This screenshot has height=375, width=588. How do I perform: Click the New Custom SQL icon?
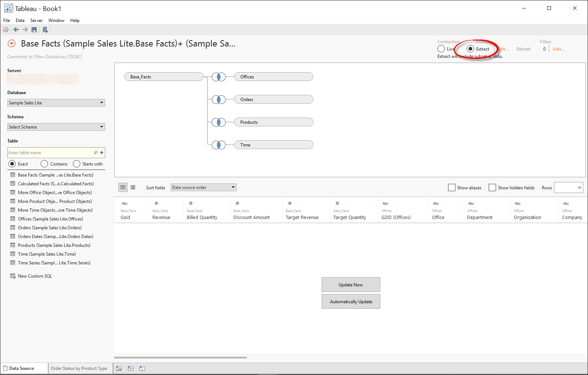click(13, 276)
